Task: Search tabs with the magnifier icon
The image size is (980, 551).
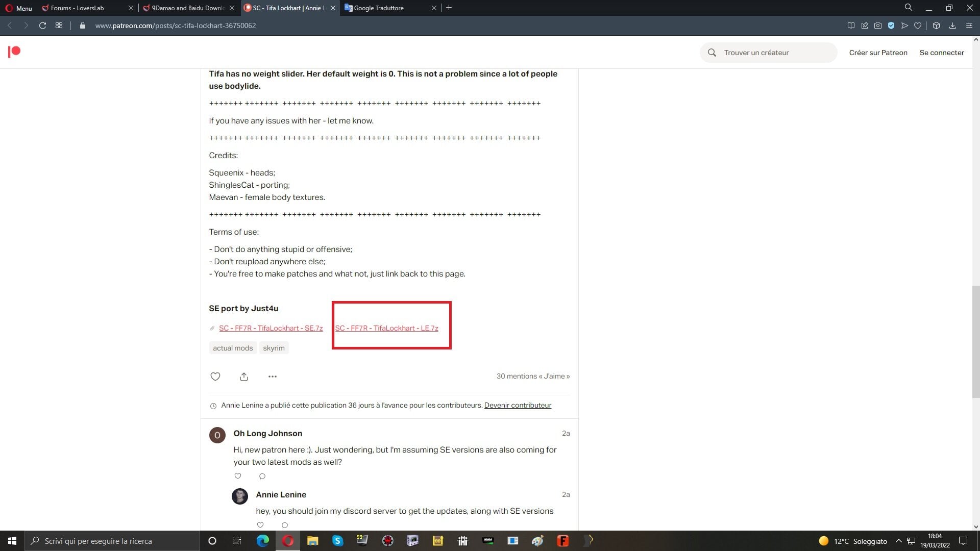Action: coord(909,8)
